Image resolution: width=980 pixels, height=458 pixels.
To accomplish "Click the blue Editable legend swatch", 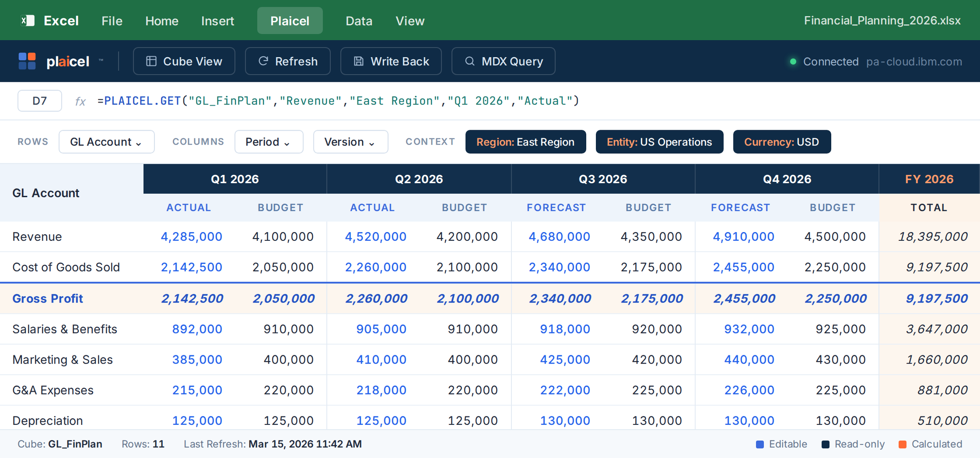I will [760, 444].
